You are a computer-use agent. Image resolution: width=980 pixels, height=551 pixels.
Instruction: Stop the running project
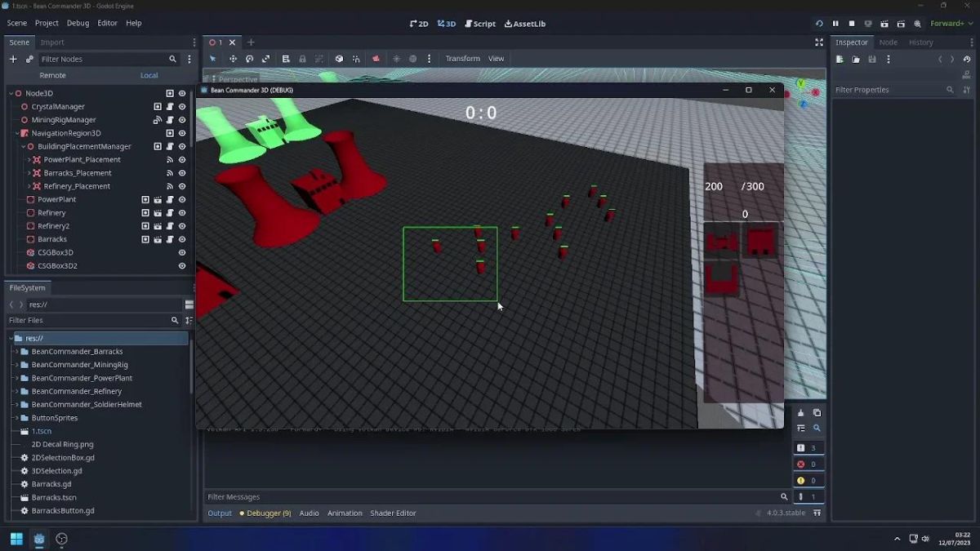pyautogui.click(x=852, y=24)
